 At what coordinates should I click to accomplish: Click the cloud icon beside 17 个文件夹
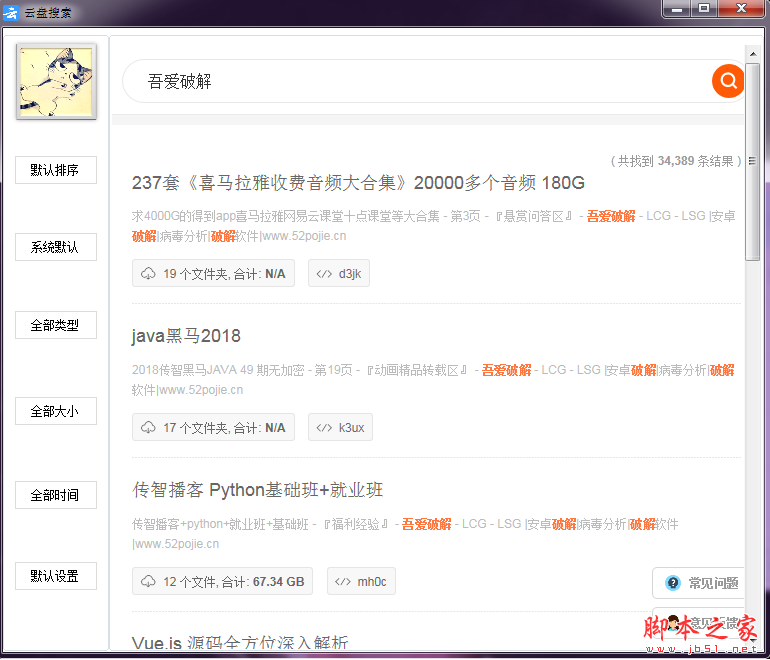tap(148, 427)
